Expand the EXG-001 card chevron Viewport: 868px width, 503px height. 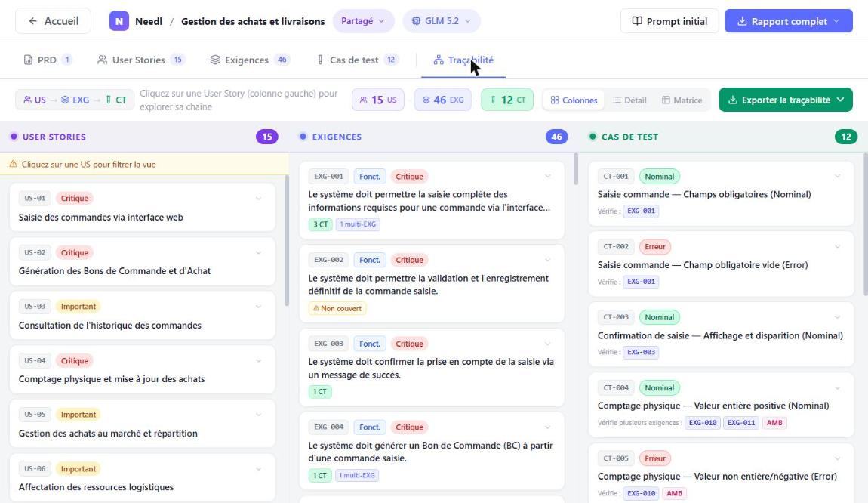tap(547, 176)
